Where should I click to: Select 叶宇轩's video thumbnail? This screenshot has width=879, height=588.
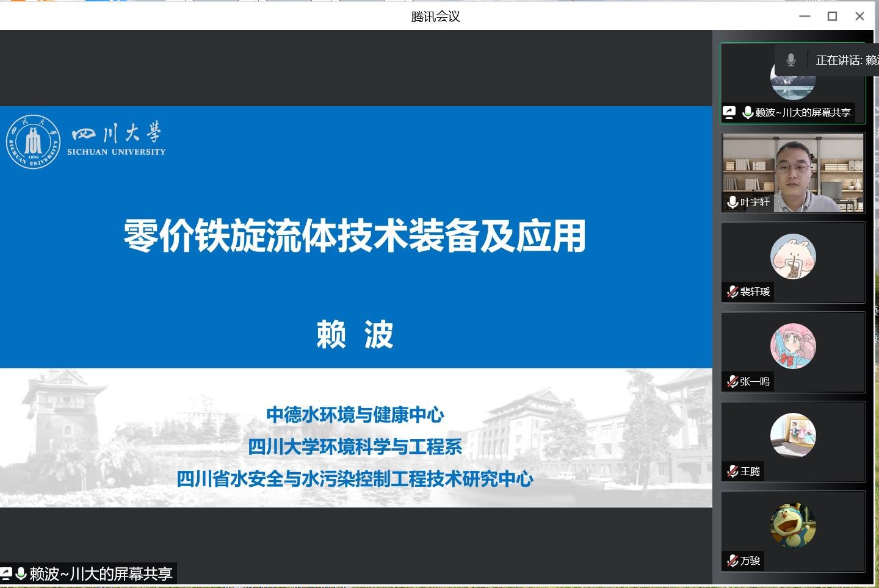coord(793,173)
